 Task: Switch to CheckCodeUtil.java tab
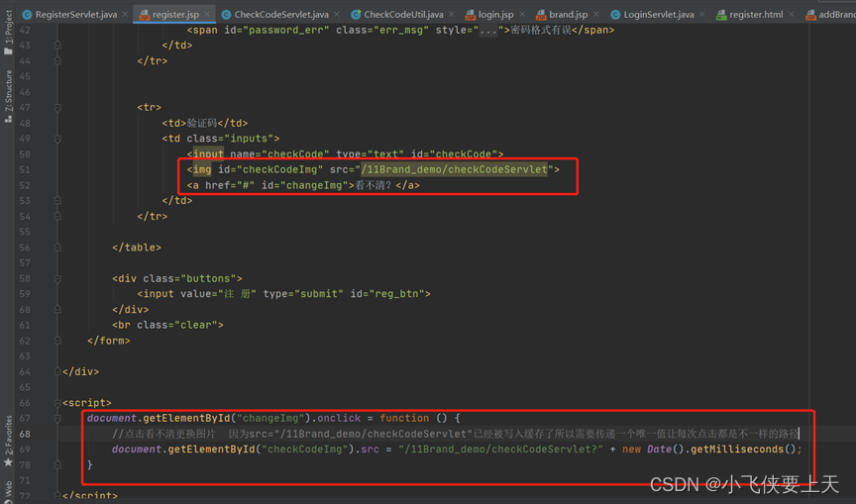[x=403, y=14]
